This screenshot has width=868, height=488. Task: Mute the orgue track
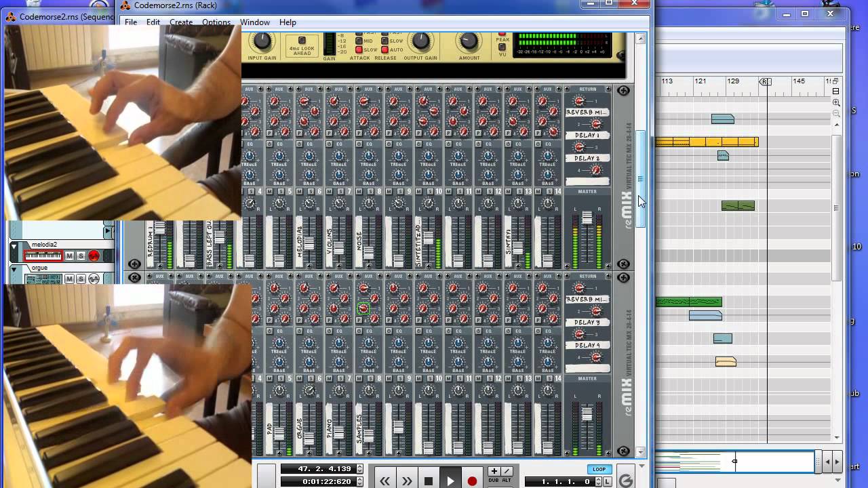point(69,279)
